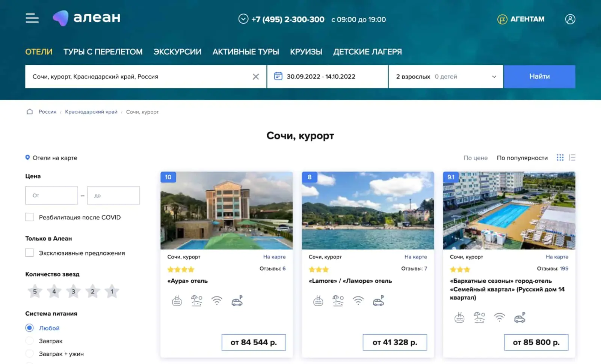Enable Эксклюзивные предложения checkbox

[29, 253]
